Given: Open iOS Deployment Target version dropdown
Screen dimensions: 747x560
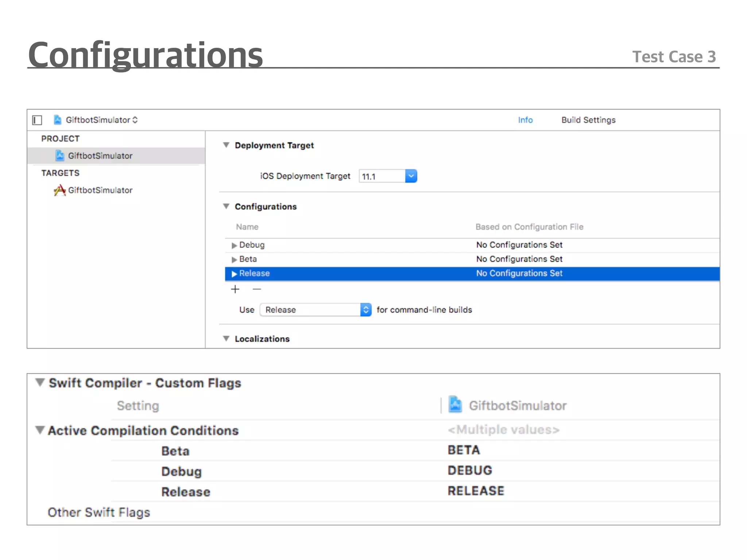Looking at the screenshot, I should pyautogui.click(x=411, y=176).
